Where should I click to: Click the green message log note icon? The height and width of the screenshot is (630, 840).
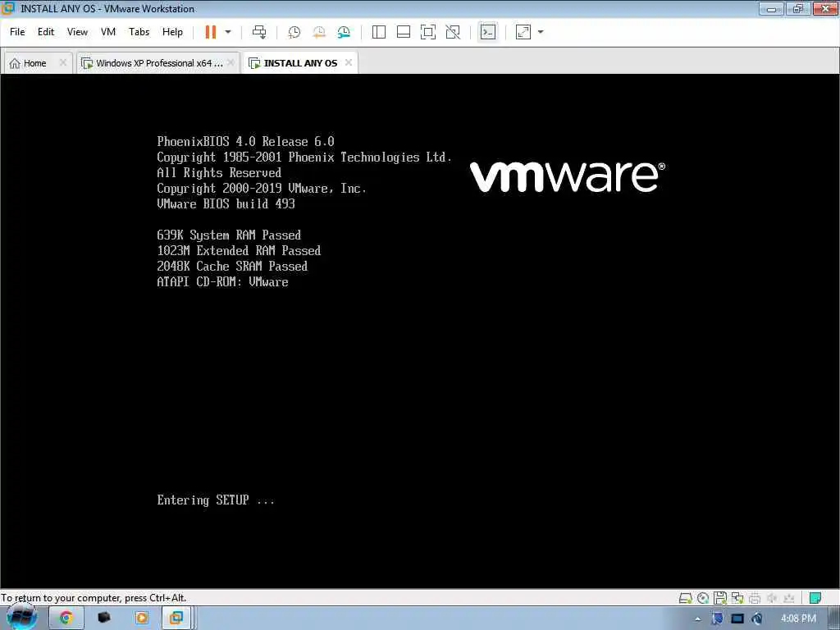[x=815, y=598]
